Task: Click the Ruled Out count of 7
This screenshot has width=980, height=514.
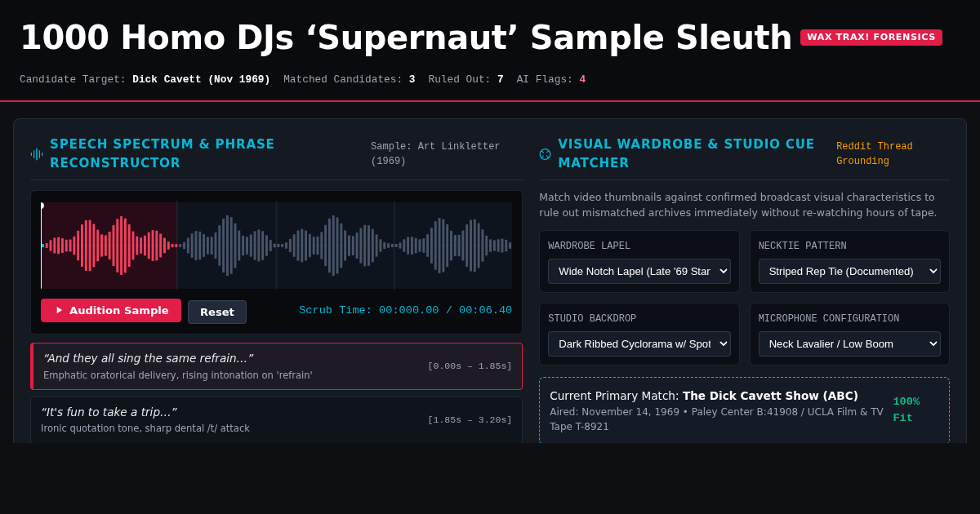Action: [500, 79]
